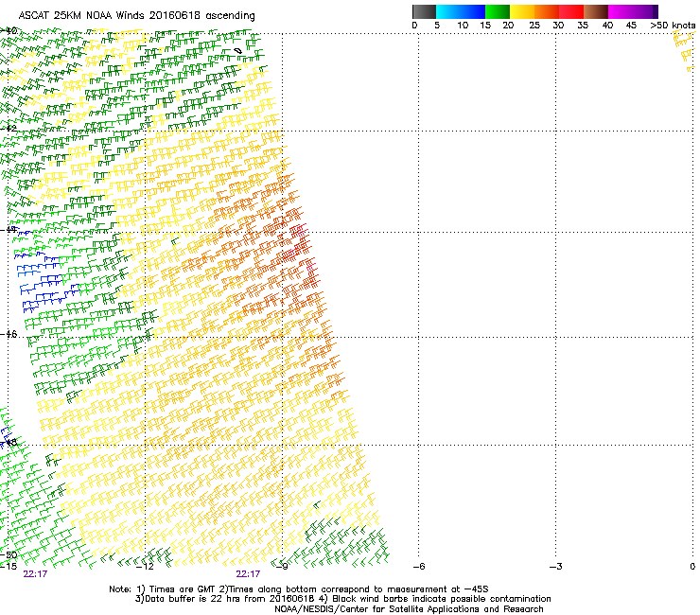Click the "-6" longitude axis label
700x615 pixels.
click(x=419, y=567)
